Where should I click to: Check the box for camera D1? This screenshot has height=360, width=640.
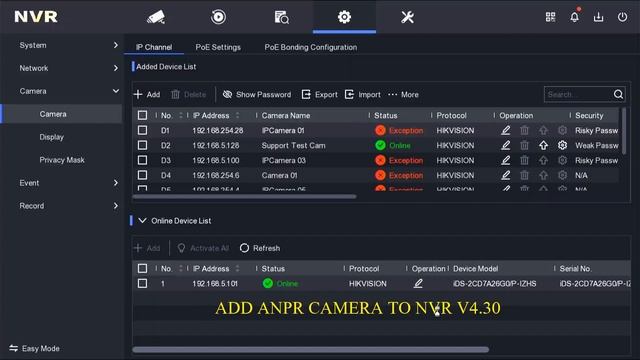point(142,130)
